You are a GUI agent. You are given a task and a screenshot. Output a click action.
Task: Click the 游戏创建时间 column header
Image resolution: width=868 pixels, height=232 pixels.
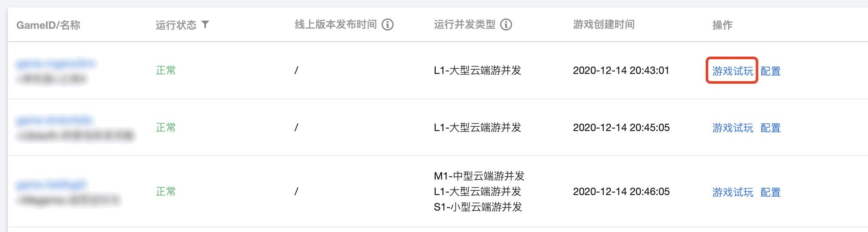pos(604,24)
